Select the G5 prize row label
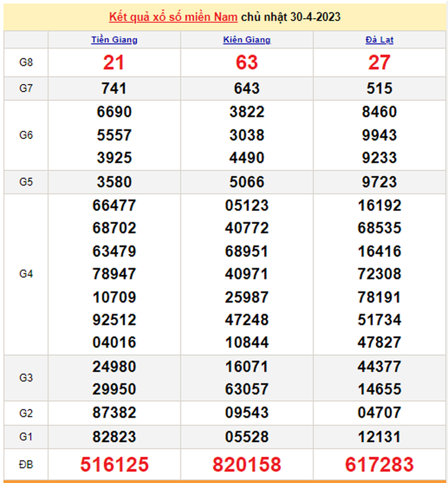The width and height of the screenshot is (448, 483). [x=26, y=182]
